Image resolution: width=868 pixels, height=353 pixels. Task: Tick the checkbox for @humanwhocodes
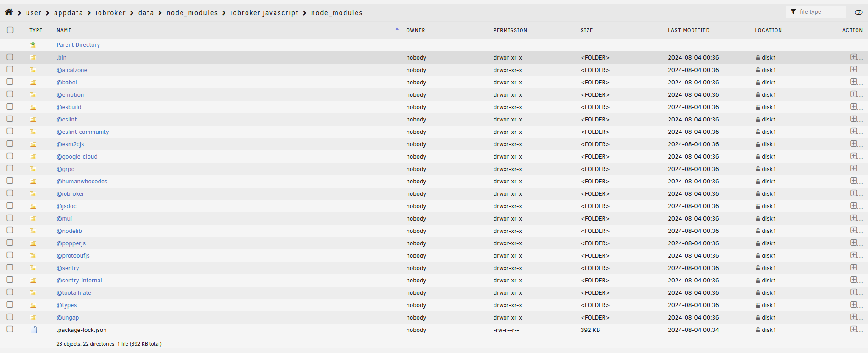(x=10, y=181)
